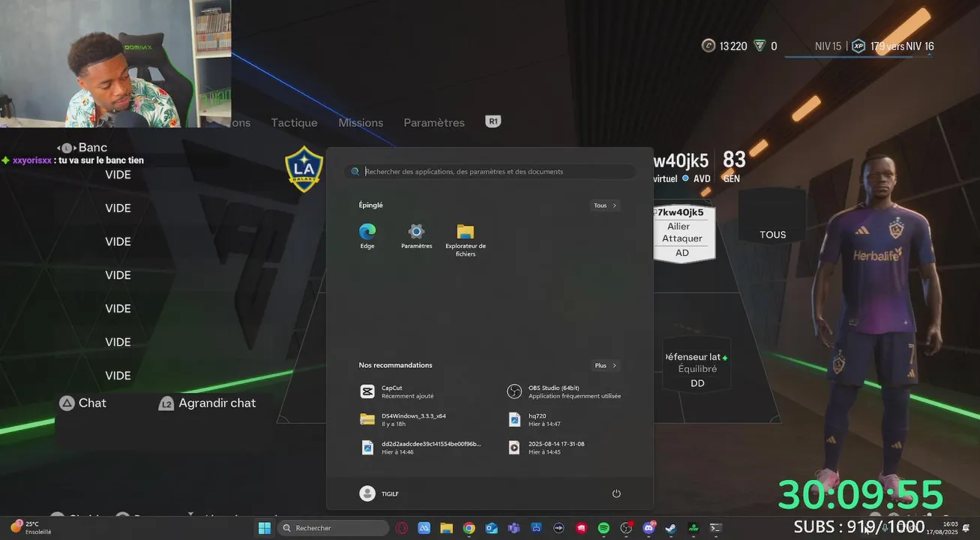This screenshot has height=540, width=980.
Task: Click the TOUS filter card in game
Action: point(772,217)
